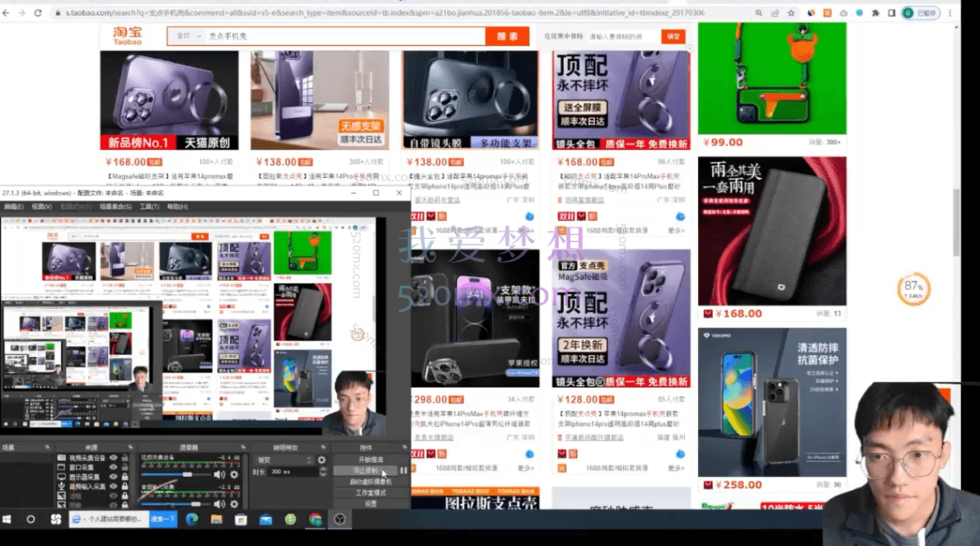Click duration stepper arrows

tap(322, 472)
